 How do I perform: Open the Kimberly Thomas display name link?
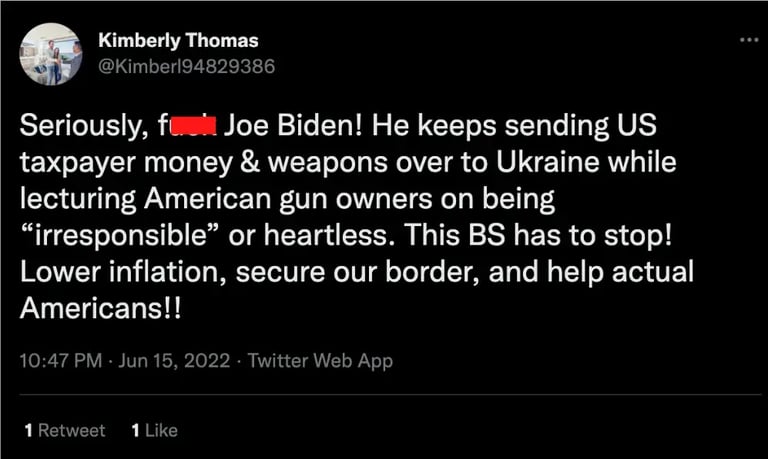point(178,41)
